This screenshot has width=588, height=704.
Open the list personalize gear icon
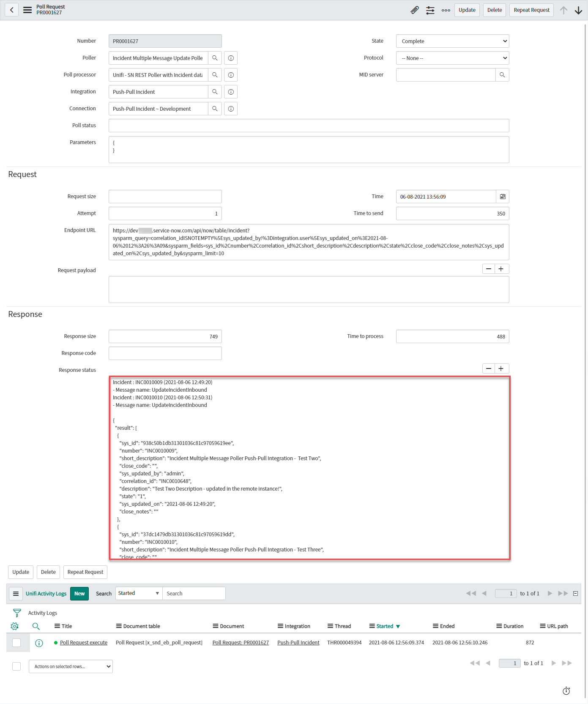[x=15, y=626]
